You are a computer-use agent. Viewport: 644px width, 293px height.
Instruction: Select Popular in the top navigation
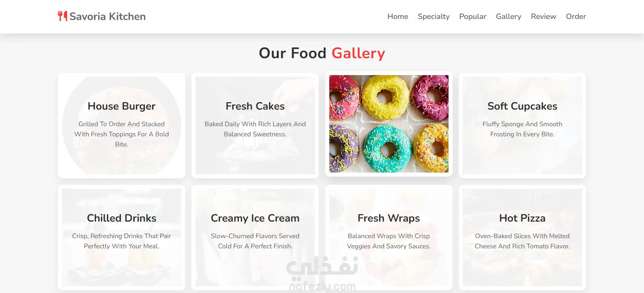click(473, 16)
